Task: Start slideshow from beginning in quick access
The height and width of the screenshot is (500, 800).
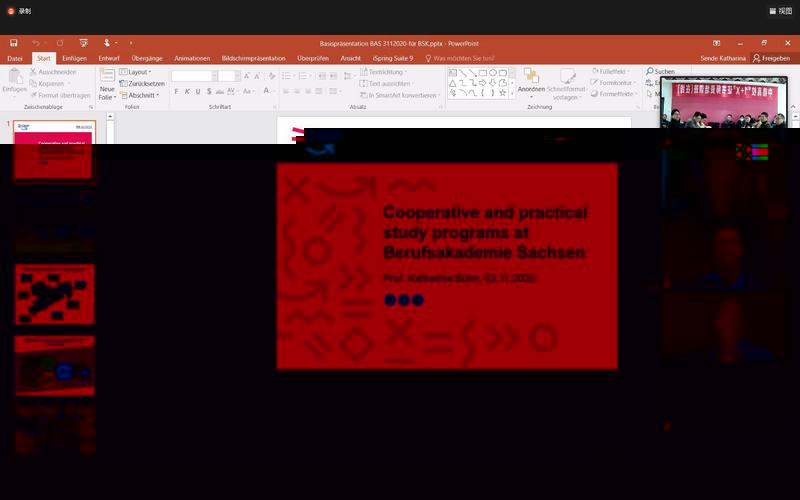Action: (84, 43)
